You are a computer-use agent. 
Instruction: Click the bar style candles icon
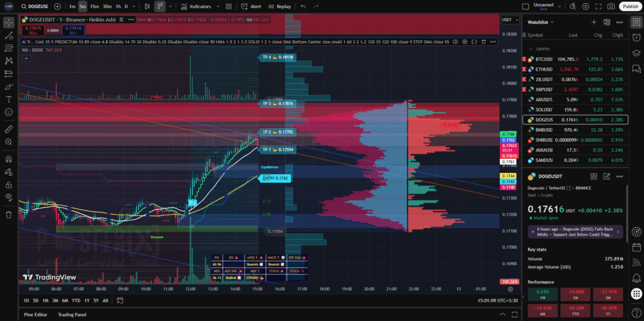[147, 6]
